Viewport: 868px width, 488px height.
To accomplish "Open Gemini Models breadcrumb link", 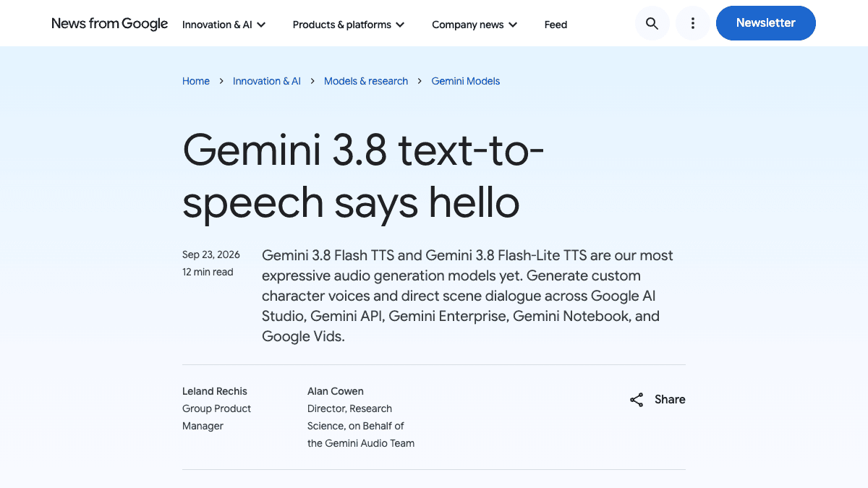I will click(x=466, y=81).
